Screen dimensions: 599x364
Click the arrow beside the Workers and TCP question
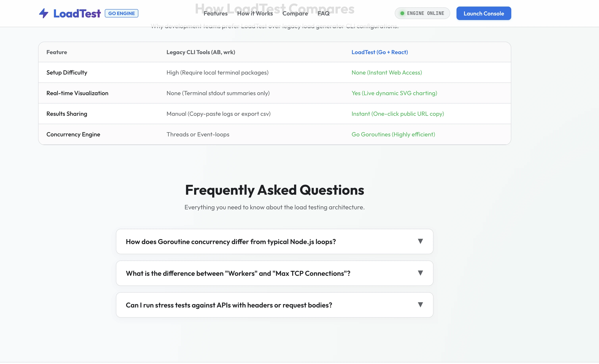(420, 273)
